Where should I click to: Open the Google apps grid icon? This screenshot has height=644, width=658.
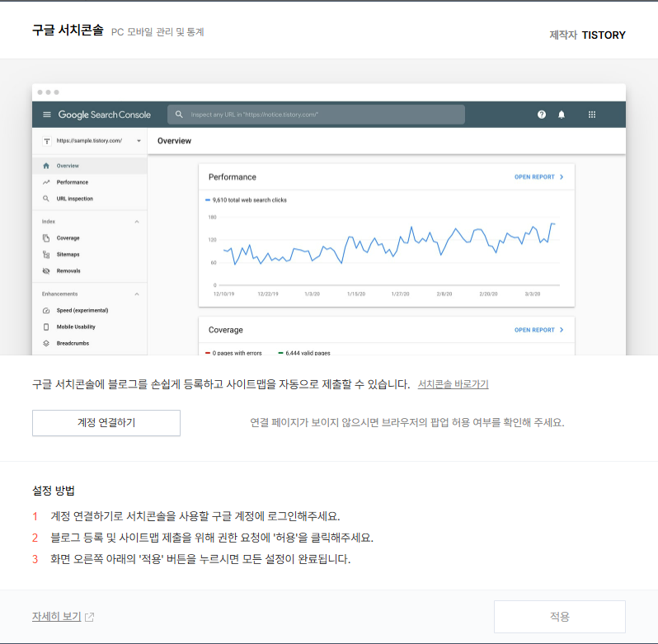(592, 115)
